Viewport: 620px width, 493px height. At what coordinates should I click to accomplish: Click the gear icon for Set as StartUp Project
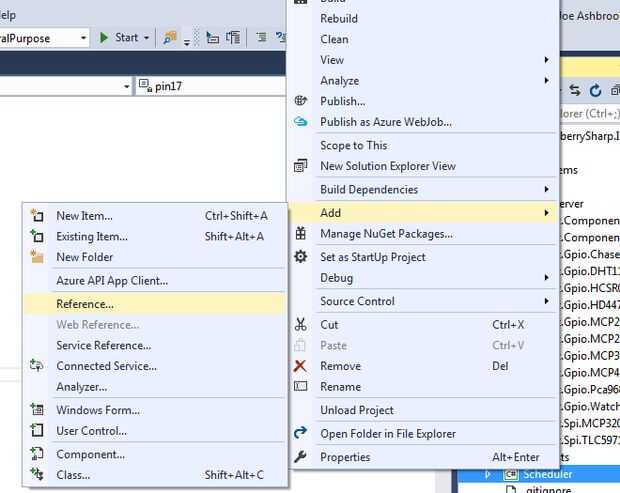point(301,257)
